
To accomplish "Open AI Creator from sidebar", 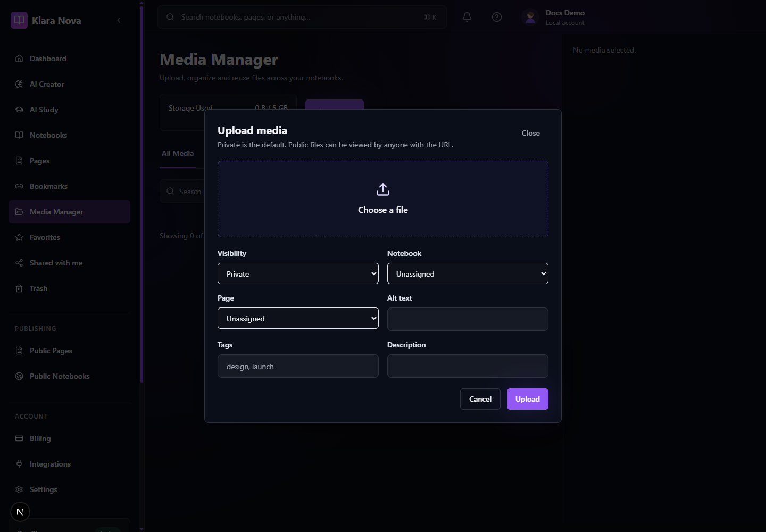I will [69, 84].
